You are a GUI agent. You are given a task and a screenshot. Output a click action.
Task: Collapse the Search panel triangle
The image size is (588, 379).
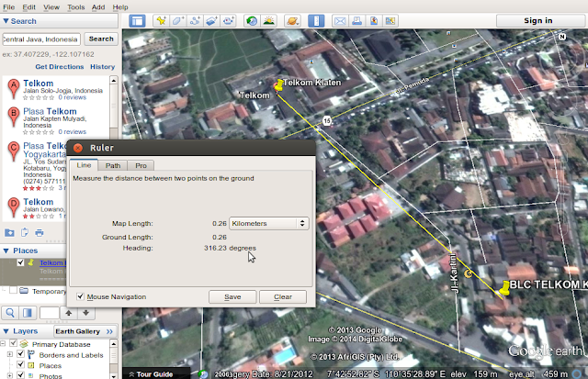6,21
